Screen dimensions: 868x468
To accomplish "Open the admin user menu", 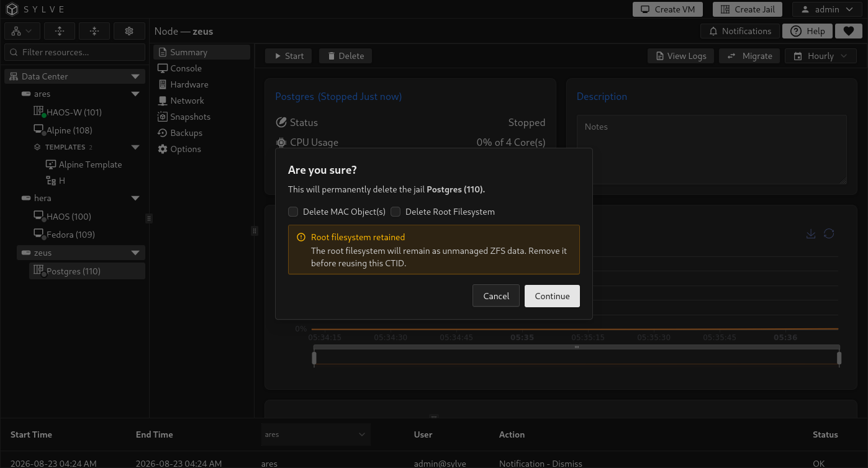I will [826, 9].
